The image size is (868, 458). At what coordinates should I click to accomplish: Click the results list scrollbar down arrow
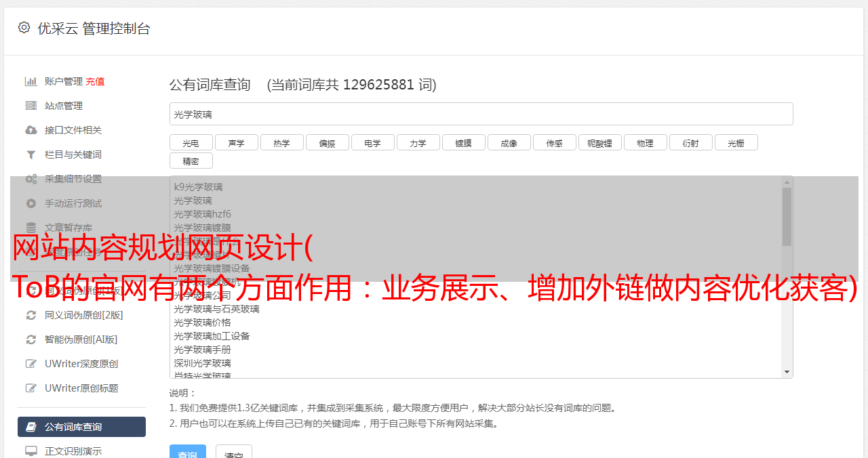tap(787, 372)
